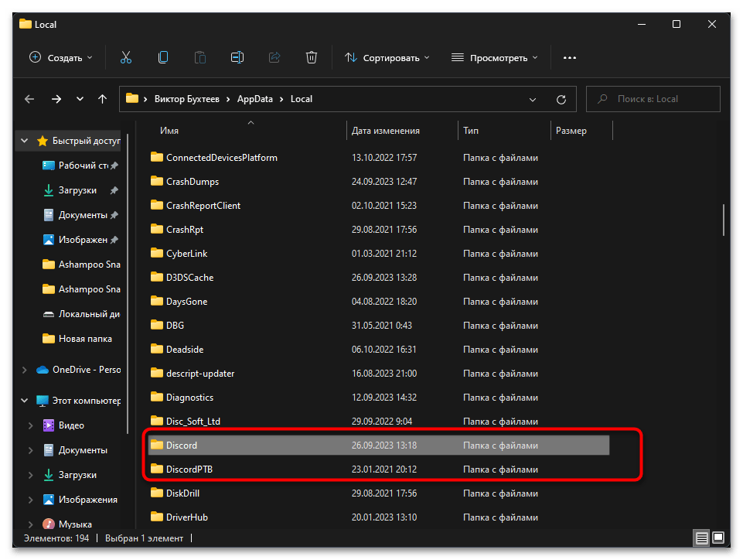Image resolution: width=743 pixels, height=560 pixels.
Task: Switch to details list view in status bar
Action: [701, 538]
